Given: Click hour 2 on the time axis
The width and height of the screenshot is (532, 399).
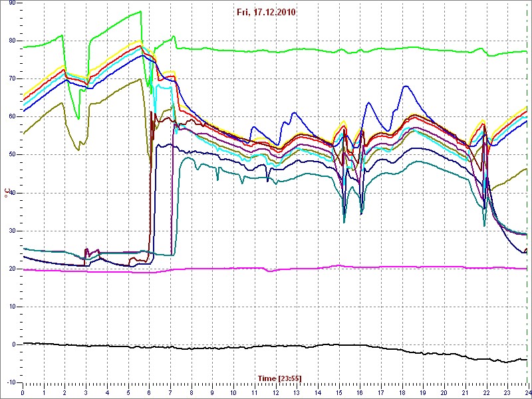Looking at the screenshot, I should pyautogui.click(x=65, y=392).
